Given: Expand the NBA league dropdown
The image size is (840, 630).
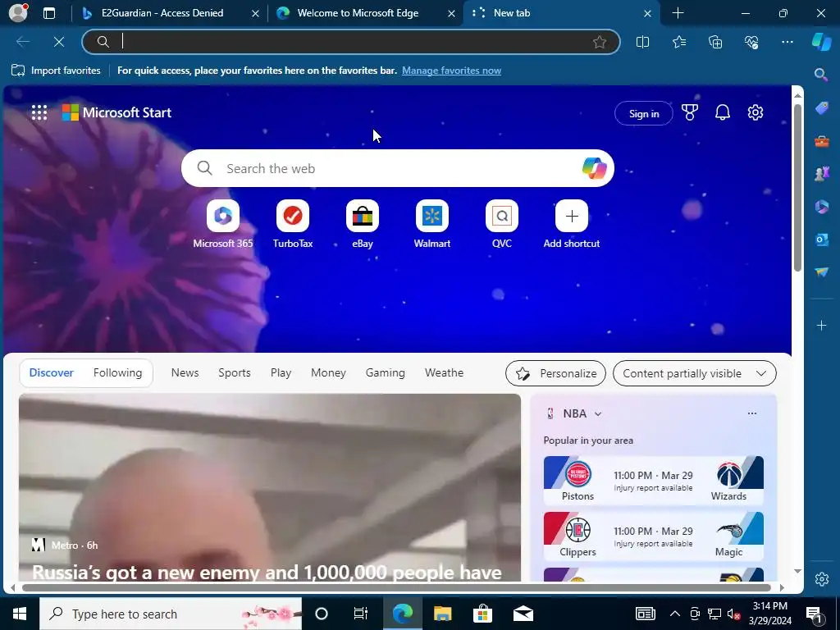Looking at the screenshot, I should click(x=598, y=413).
